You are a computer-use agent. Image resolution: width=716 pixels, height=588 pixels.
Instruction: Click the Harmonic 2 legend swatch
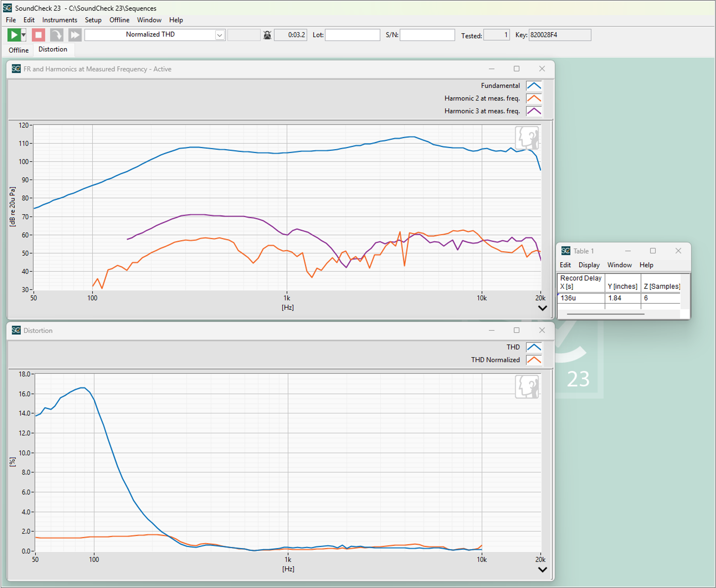[534, 99]
